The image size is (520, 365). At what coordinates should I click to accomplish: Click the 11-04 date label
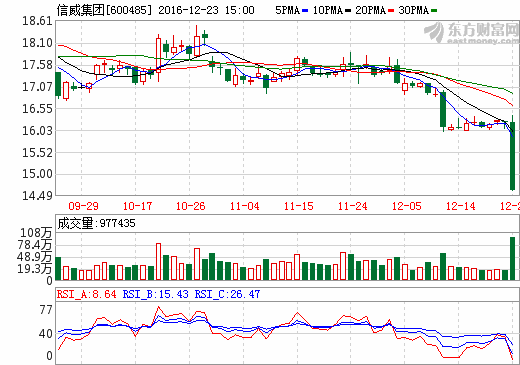[245, 206]
